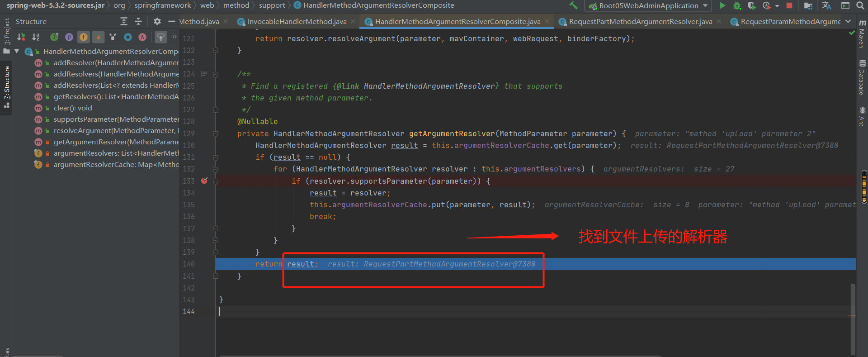Open the Database tool window

(862, 77)
